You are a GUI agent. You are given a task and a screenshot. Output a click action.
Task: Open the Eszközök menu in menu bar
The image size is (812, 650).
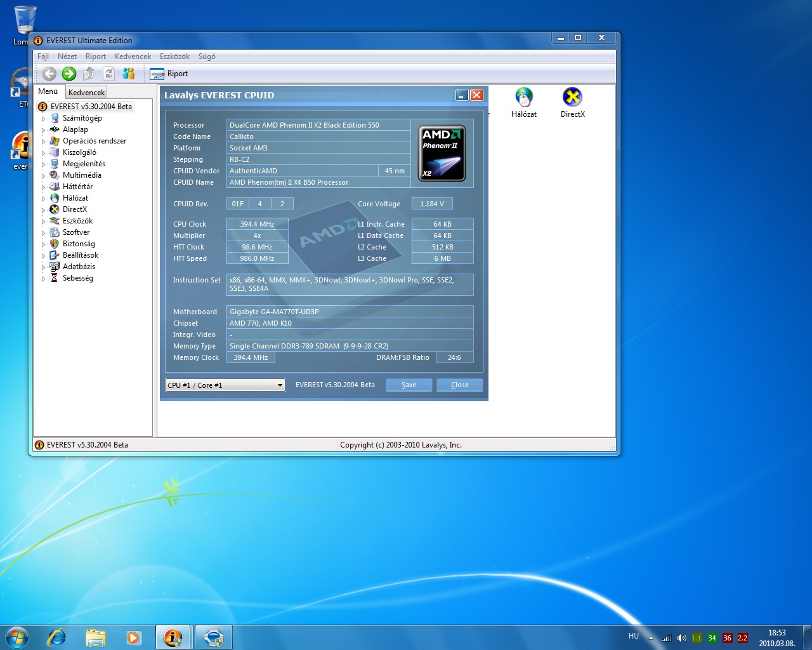click(174, 56)
